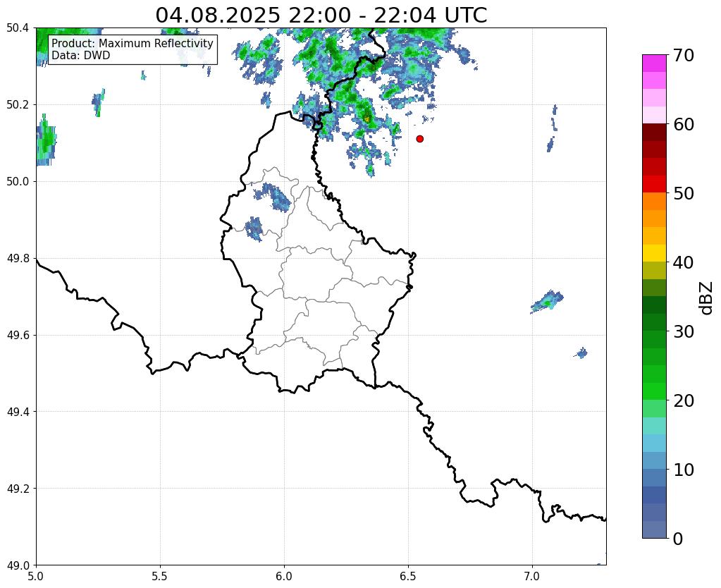Click the x-axis label 6.5
Image resolution: width=721 pixels, height=588 pixels.
click(x=408, y=577)
